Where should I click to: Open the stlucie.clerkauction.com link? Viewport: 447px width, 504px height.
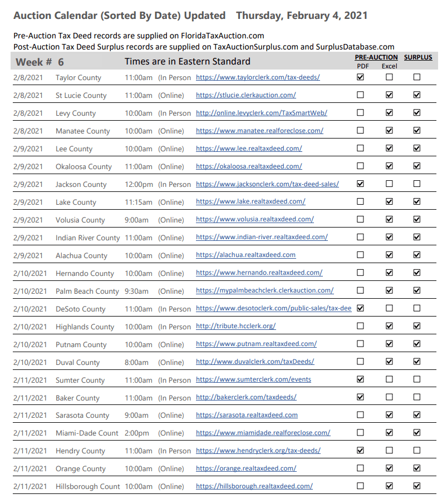(x=245, y=95)
